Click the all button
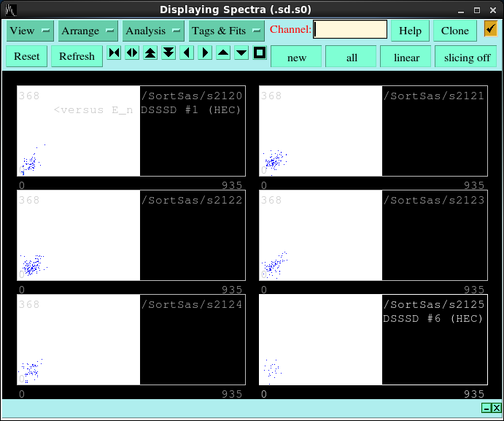The image size is (504, 421). (x=352, y=57)
